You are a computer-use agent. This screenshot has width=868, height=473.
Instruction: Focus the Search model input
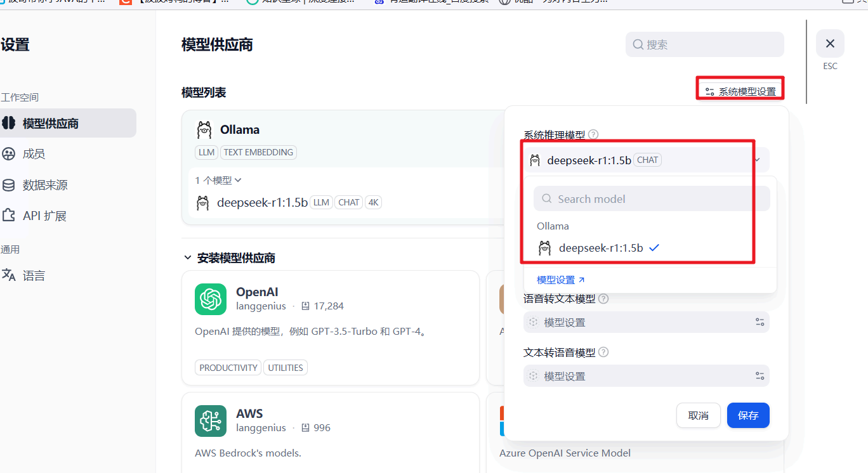click(652, 198)
